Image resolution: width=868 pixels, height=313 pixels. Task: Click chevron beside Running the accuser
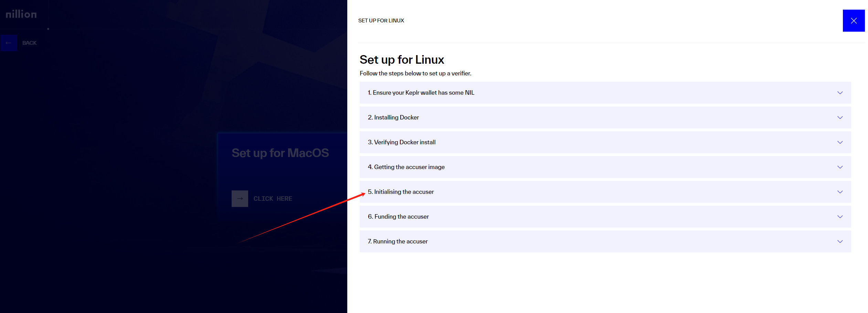coord(840,241)
